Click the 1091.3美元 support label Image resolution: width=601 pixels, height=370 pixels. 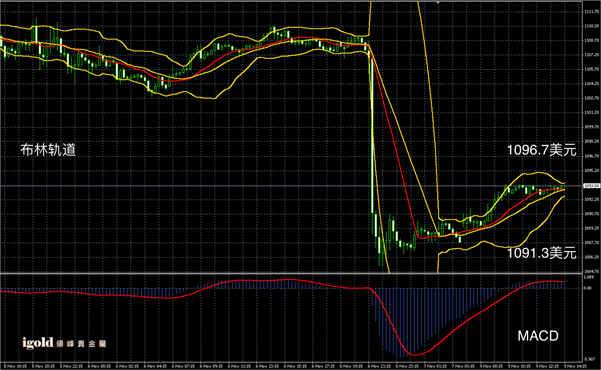coord(542,253)
